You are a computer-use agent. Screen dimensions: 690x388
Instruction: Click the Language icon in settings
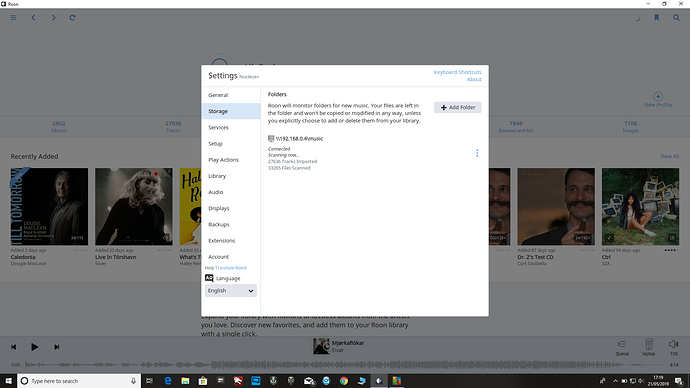point(209,278)
